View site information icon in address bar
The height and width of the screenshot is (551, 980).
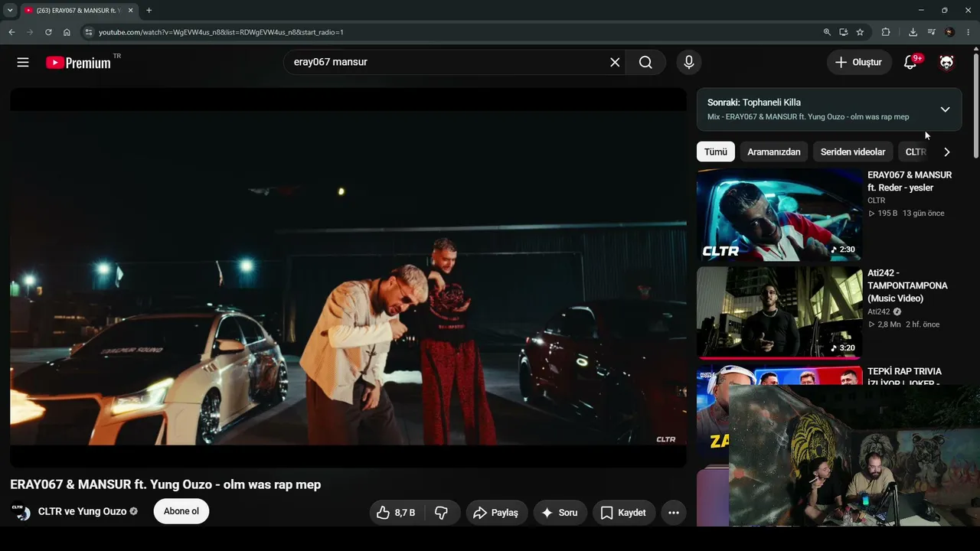pos(89,32)
